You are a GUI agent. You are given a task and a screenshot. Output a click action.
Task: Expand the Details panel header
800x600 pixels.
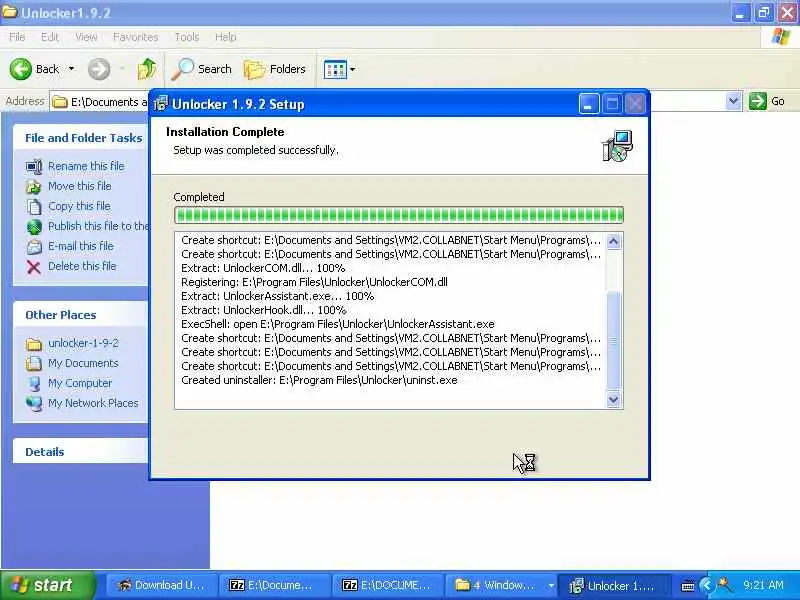point(80,452)
